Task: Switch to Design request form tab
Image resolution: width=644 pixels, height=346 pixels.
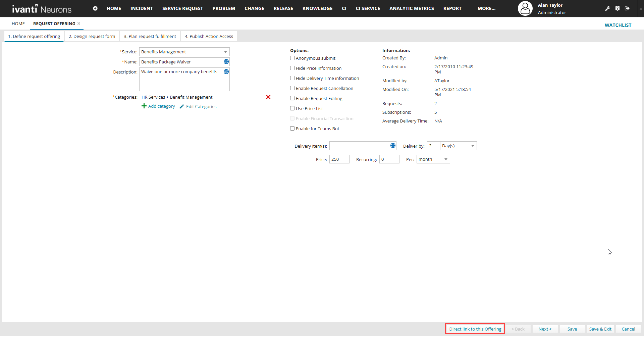Action: click(x=92, y=36)
